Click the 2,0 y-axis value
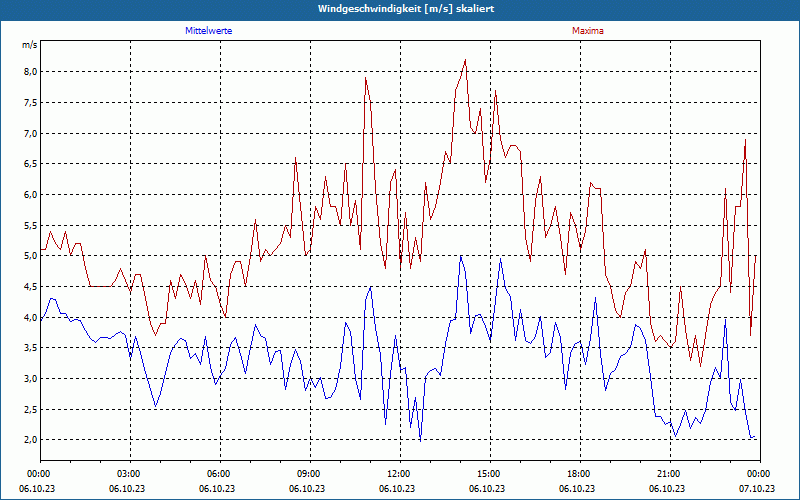The width and height of the screenshot is (800, 500). tap(31, 440)
